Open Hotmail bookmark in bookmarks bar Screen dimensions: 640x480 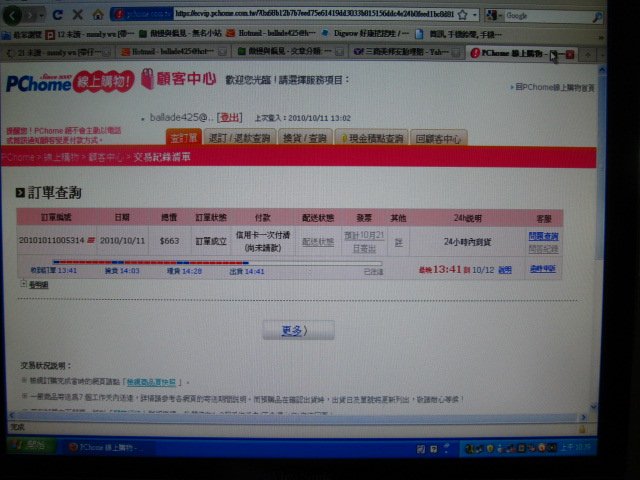[x=271, y=33]
